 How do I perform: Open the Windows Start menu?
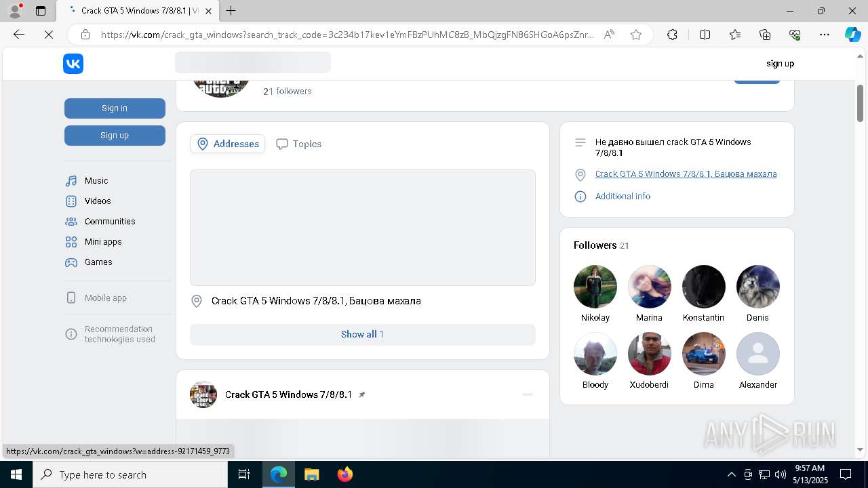[16, 474]
